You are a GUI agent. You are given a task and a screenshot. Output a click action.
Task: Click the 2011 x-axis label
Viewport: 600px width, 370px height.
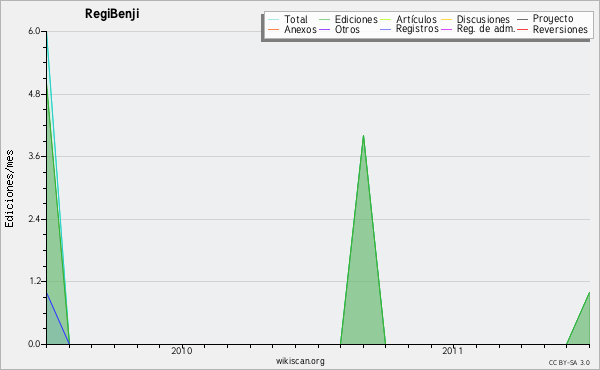[453, 351]
